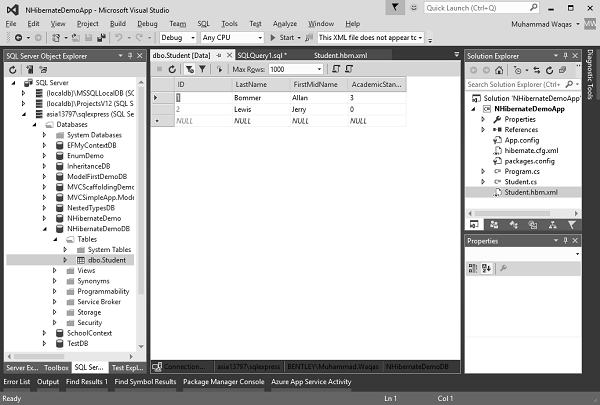600x405 pixels.
Task: Click the Open File toolbar icon
Action: click(x=76, y=38)
